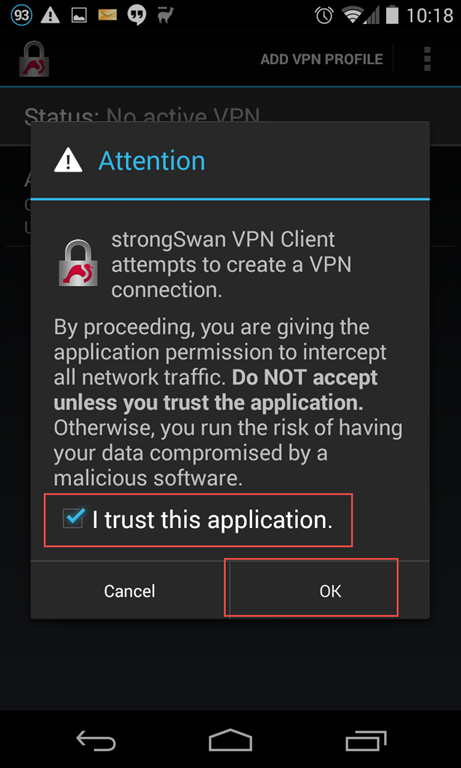Image resolution: width=461 pixels, height=768 pixels.
Task: Open the three-dot overflow menu
Action: click(427, 59)
